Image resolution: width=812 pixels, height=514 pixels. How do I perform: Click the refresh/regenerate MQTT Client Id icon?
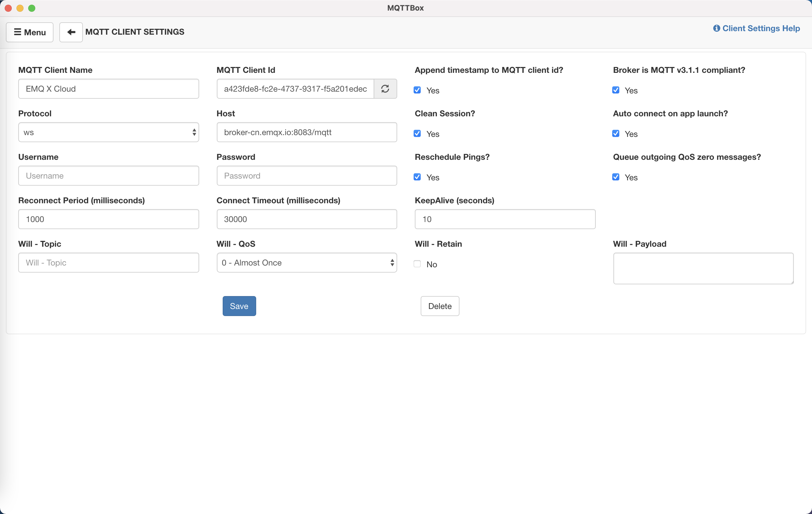pos(385,89)
